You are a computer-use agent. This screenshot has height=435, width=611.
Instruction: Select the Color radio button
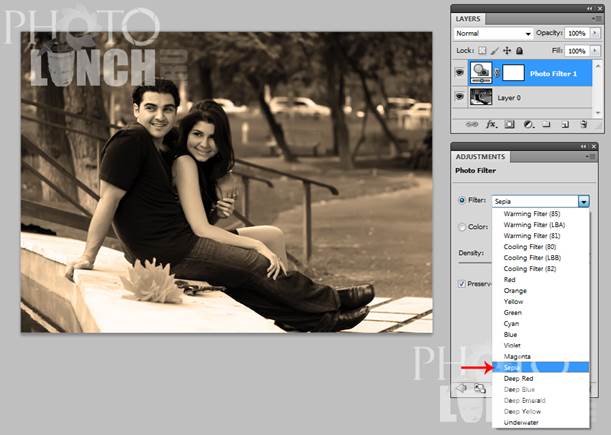pyautogui.click(x=462, y=227)
